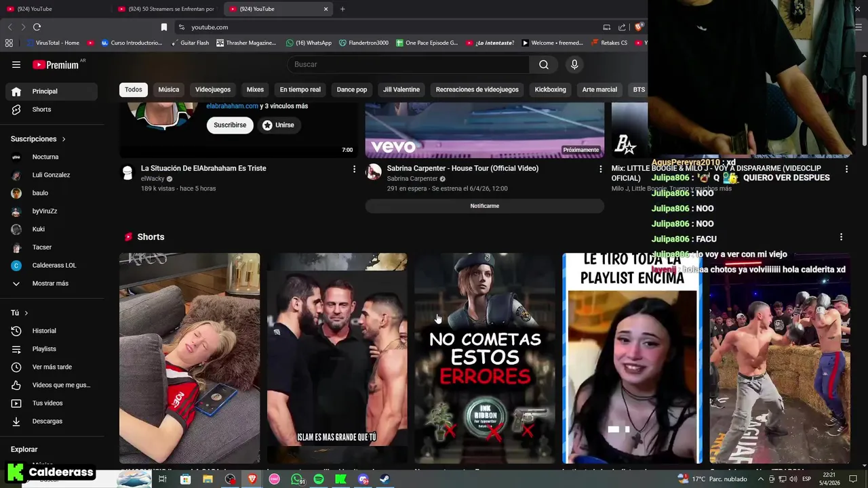Viewport: 868px width, 488px height.
Task: Open Brave Shields lion icon
Action: click(639, 27)
